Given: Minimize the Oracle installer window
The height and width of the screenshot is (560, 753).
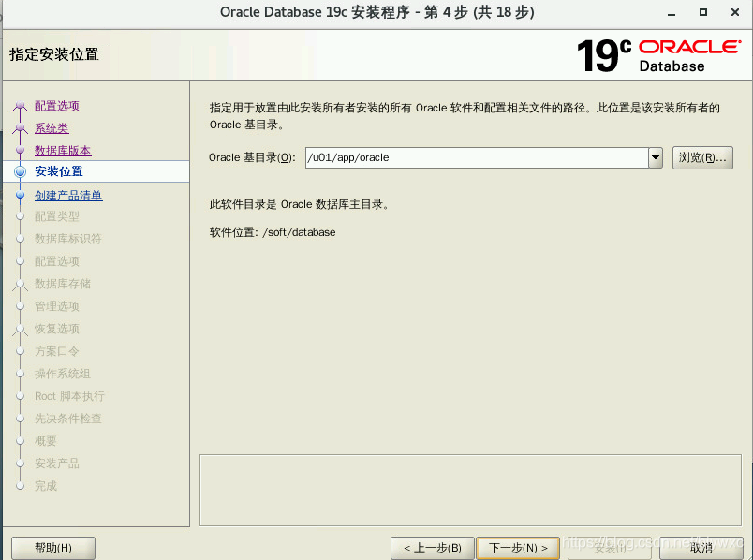Looking at the screenshot, I should 672,13.
